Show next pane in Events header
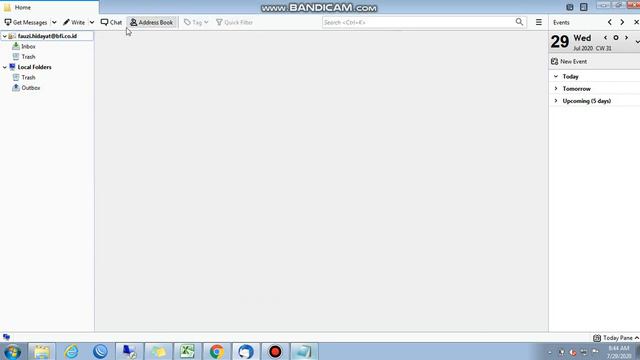 622,22
